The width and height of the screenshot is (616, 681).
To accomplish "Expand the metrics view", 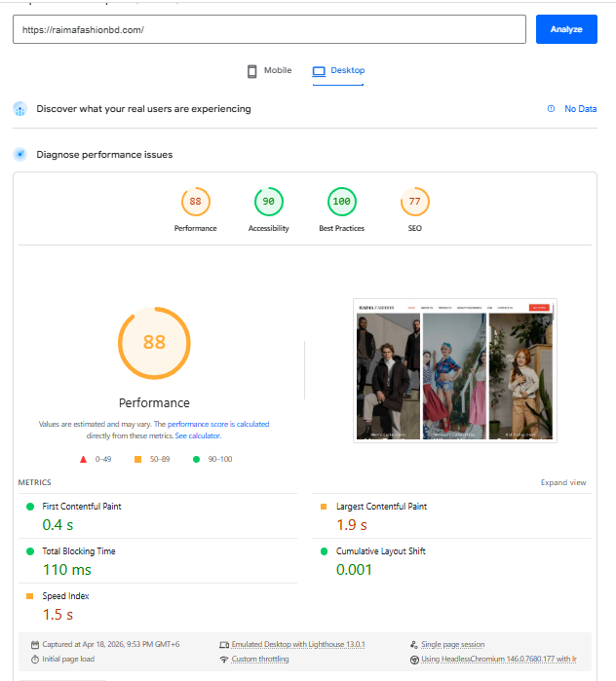I will [x=563, y=482].
